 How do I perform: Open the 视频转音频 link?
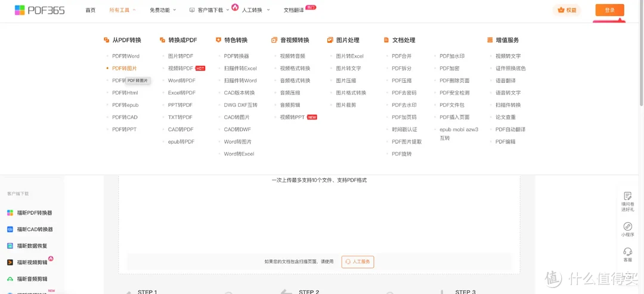pos(292,56)
